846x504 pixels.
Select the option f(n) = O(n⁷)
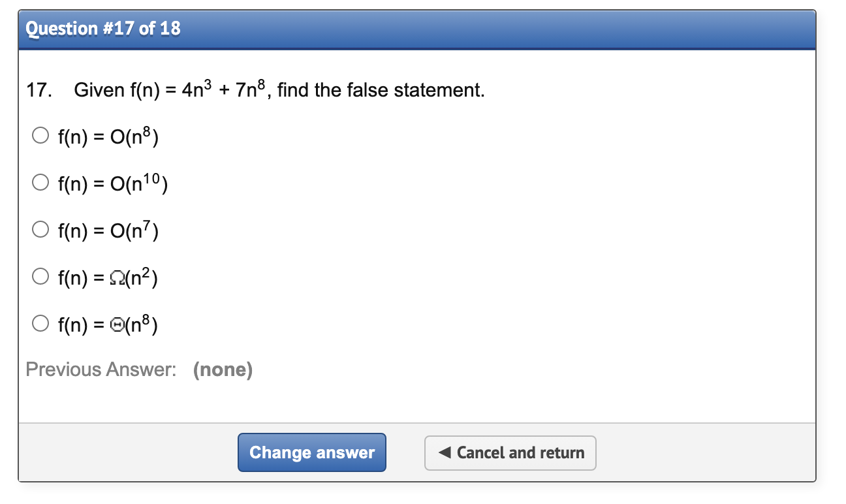pyautogui.click(x=40, y=229)
